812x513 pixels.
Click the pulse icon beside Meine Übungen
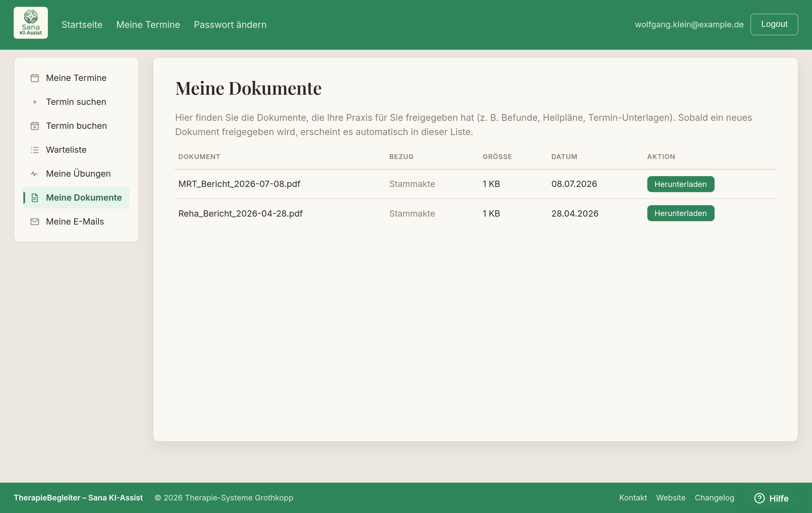click(x=35, y=174)
